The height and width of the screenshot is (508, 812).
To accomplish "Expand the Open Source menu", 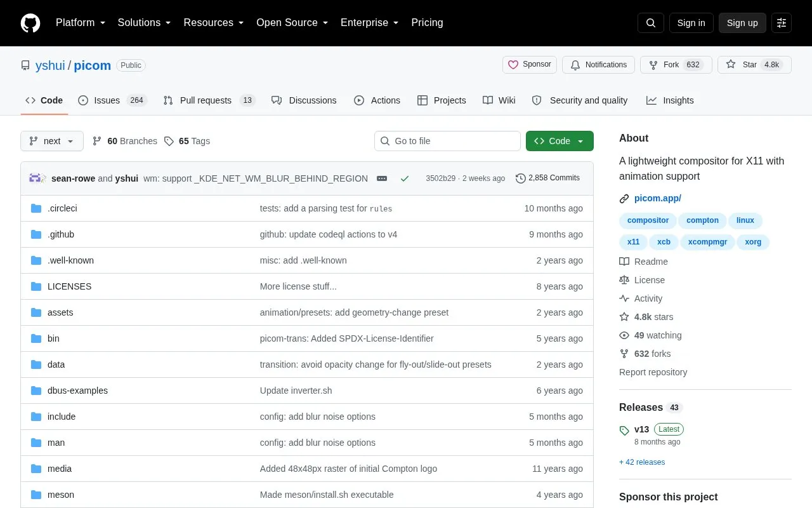I will coord(292,23).
